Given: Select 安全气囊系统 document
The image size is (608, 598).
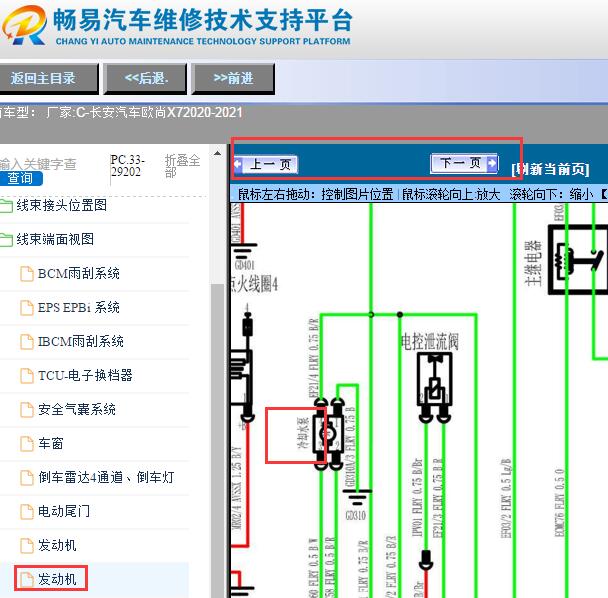Looking at the screenshot, I should (77, 409).
